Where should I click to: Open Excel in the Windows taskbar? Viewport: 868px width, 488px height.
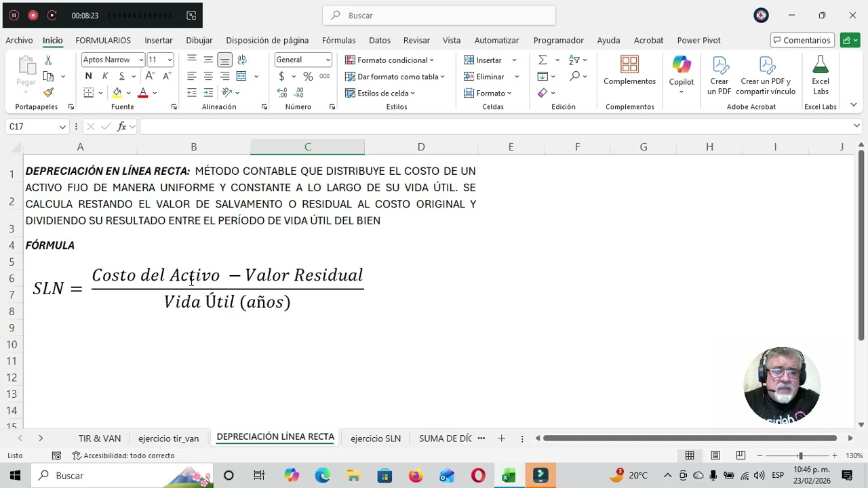(x=509, y=476)
